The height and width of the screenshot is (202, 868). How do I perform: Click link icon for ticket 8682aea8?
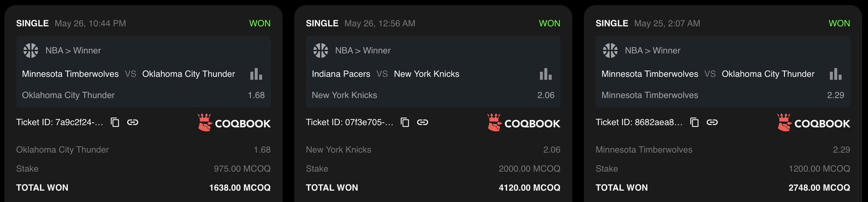(x=712, y=122)
